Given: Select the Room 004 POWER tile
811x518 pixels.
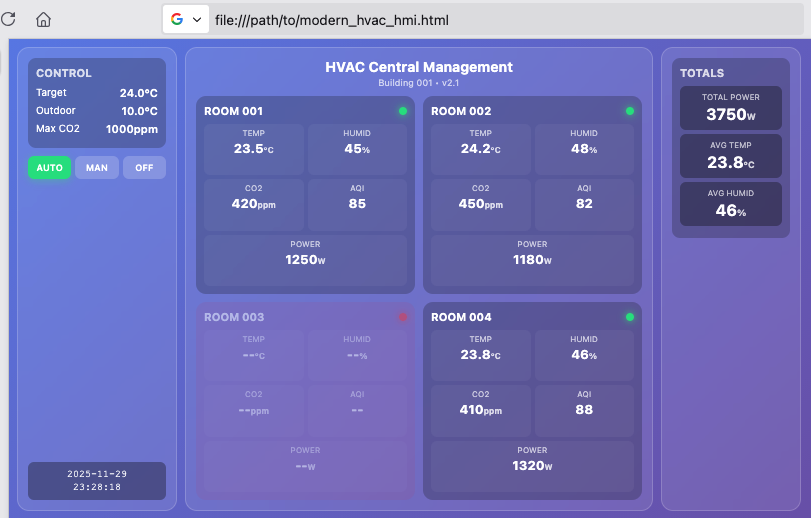Looking at the screenshot, I should [x=532, y=466].
